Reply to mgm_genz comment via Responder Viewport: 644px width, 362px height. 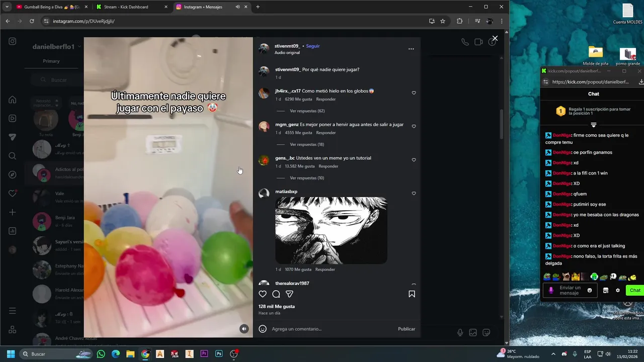click(x=326, y=133)
